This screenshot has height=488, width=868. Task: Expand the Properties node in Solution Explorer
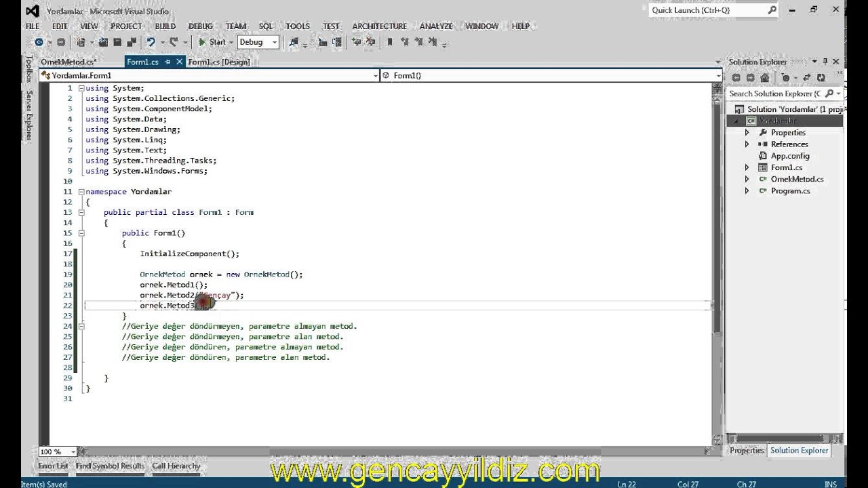(747, 132)
